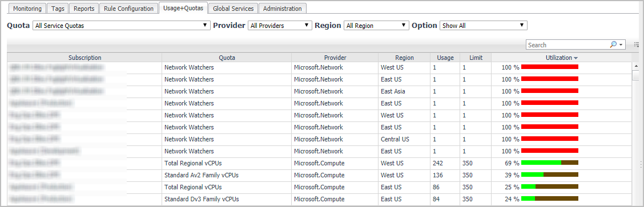The height and width of the screenshot is (207, 644).
Task: Click the scrollbar up arrow
Action: point(636,66)
